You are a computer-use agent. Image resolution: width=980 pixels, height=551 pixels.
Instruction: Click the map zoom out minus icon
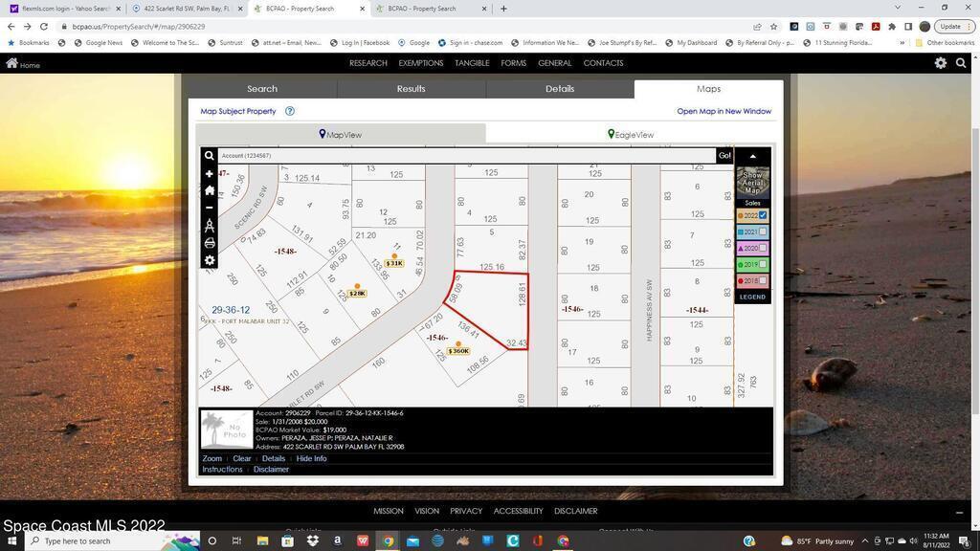pyautogui.click(x=210, y=208)
